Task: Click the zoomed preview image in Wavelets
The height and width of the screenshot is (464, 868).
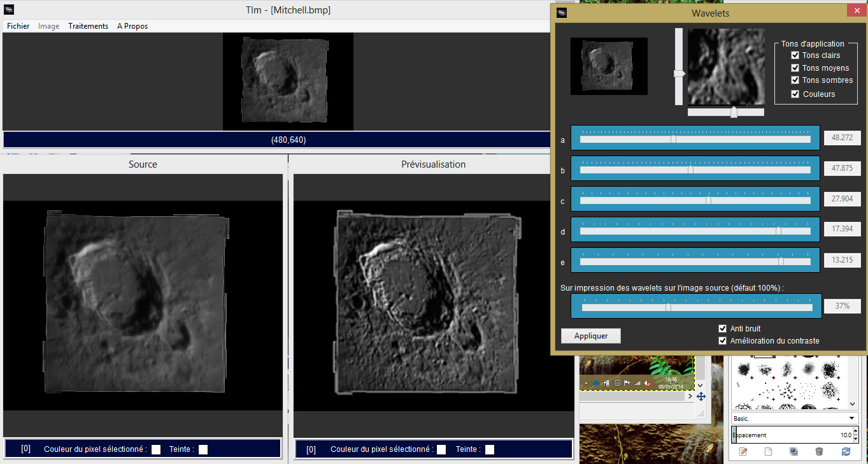Action: pyautogui.click(x=726, y=66)
